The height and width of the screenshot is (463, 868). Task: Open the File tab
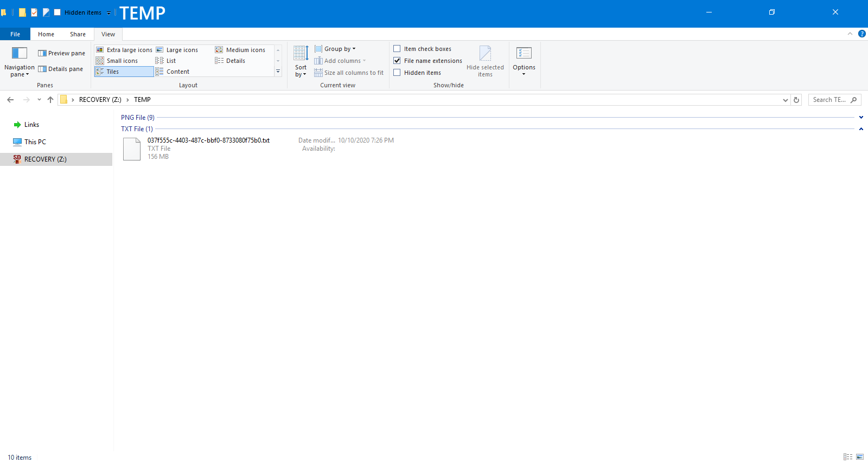[15, 34]
